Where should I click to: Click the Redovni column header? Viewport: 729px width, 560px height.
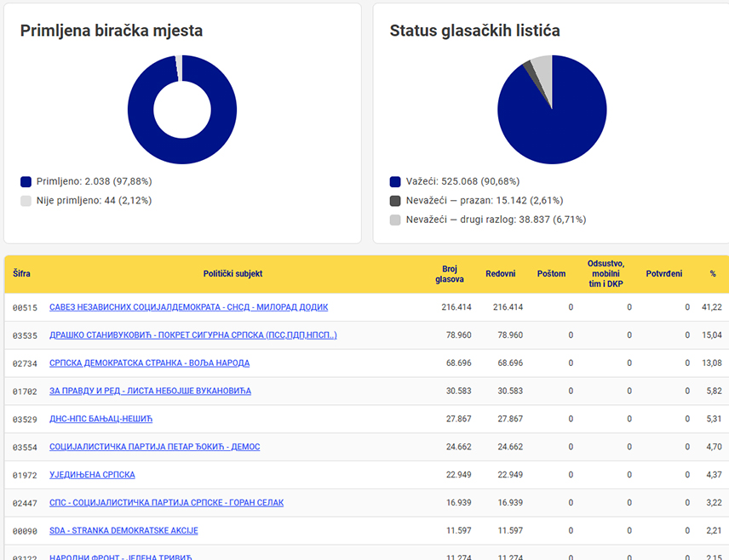pos(500,274)
